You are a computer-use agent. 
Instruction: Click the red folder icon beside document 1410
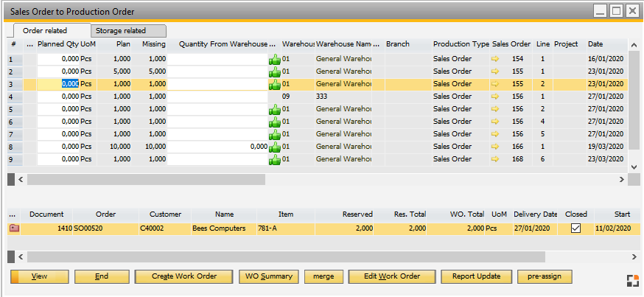click(14, 228)
